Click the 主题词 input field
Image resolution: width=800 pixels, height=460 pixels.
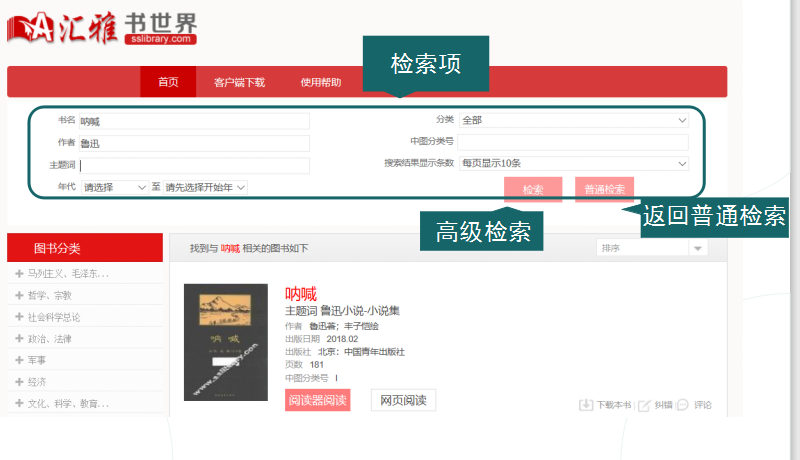(x=195, y=165)
